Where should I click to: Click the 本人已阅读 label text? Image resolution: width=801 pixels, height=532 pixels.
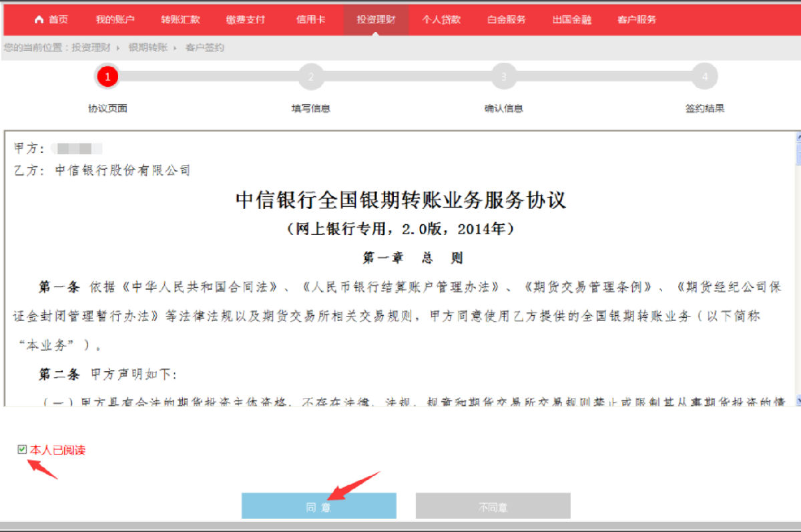[x=57, y=450]
